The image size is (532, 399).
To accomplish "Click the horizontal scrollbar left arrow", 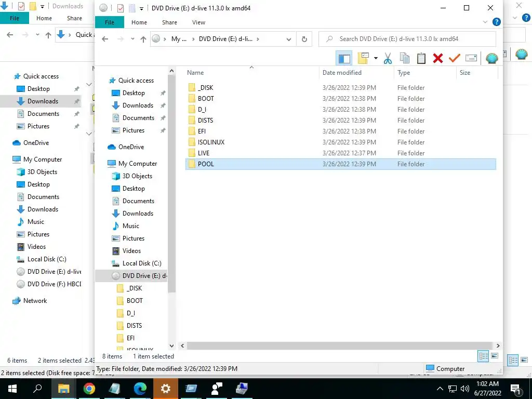I will coord(182,345).
